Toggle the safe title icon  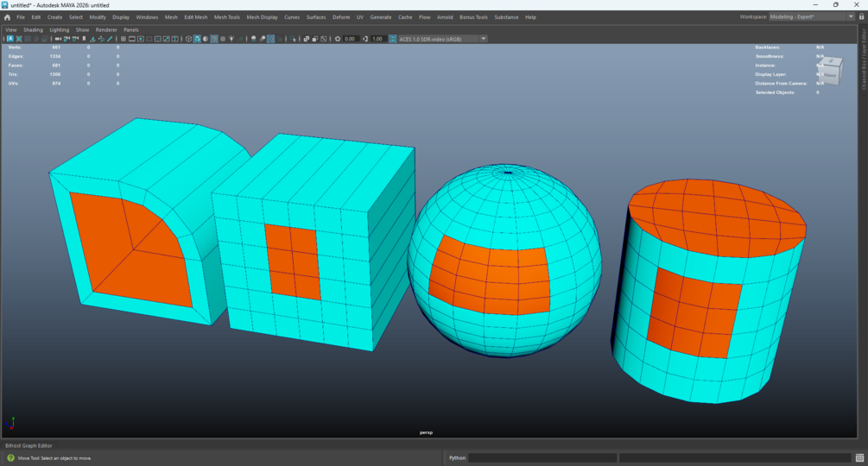click(175, 39)
